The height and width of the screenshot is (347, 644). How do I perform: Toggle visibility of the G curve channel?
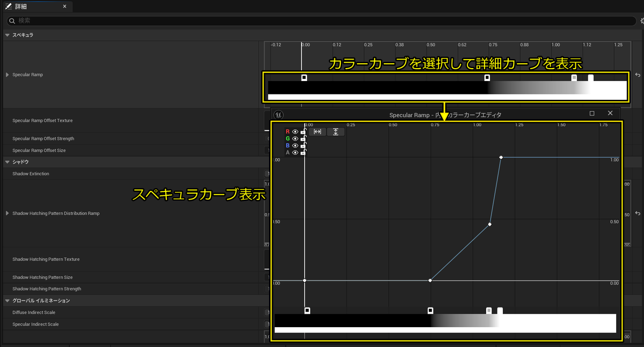click(295, 139)
